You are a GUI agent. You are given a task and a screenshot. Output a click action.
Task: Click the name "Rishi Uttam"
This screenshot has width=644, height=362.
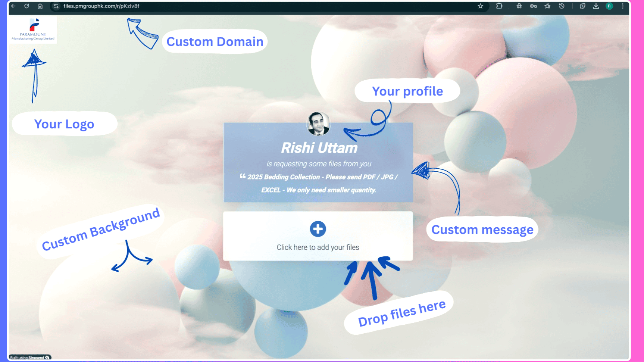(x=319, y=148)
